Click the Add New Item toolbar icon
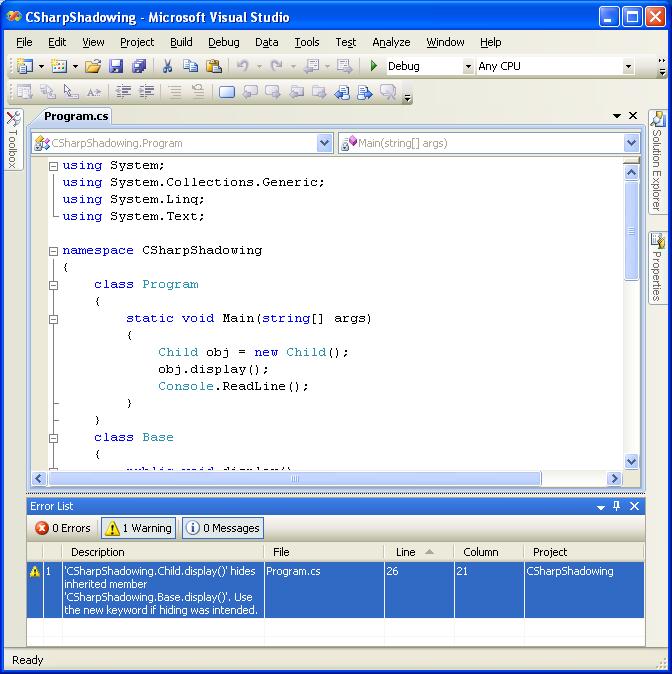Image resolution: width=672 pixels, height=674 pixels. [x=59, y=66]
